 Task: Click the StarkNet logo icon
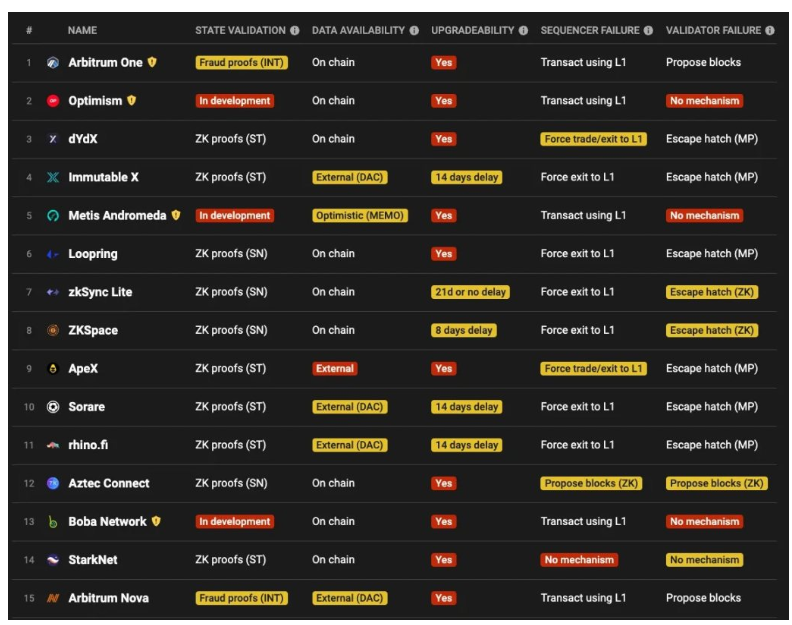point(53,560)
